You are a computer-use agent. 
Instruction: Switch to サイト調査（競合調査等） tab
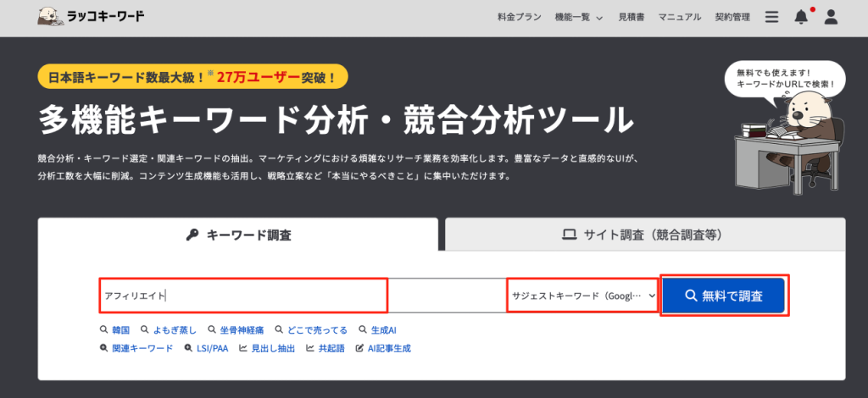645,235
